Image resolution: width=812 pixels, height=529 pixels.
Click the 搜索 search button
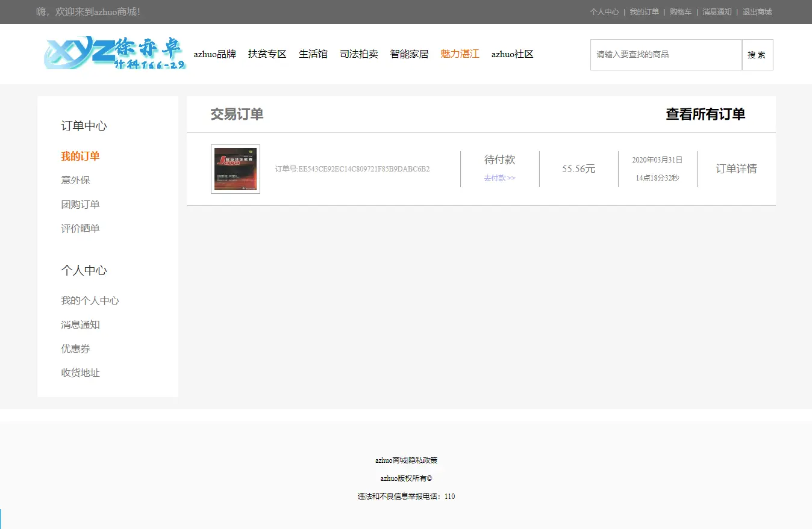point(757,54)
